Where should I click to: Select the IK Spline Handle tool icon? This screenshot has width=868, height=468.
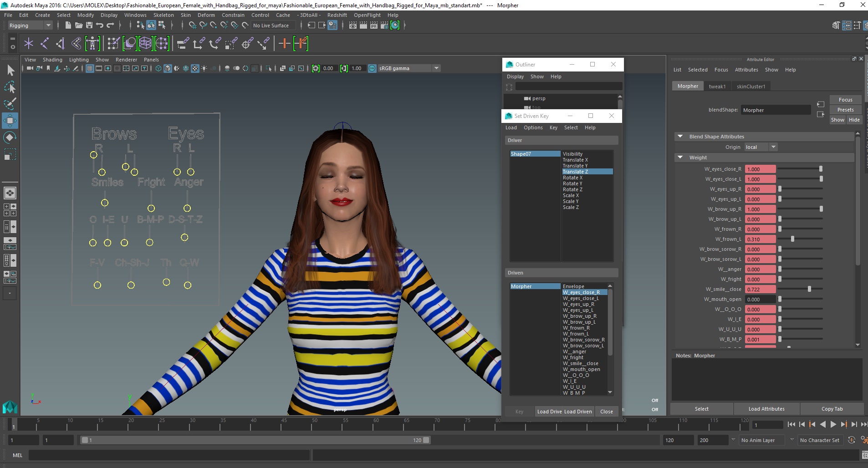point(76,44)
